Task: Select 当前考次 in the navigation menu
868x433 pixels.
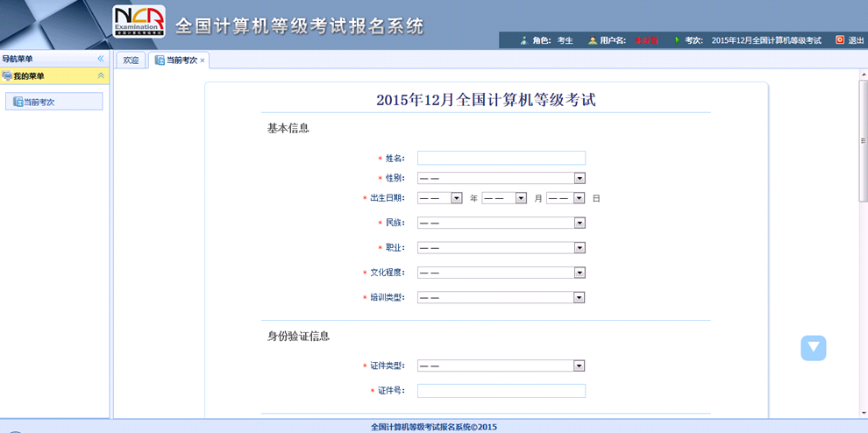Action: (x=53, y=102)
